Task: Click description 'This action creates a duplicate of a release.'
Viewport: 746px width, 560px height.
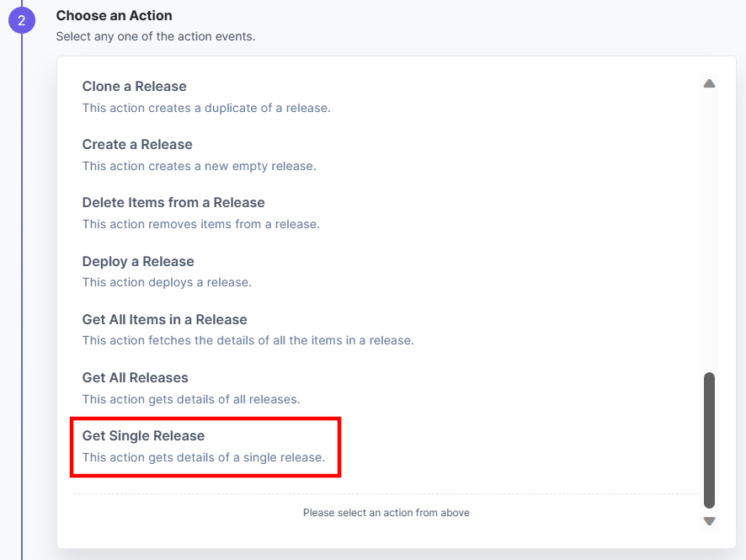Action: coord(206,108)
